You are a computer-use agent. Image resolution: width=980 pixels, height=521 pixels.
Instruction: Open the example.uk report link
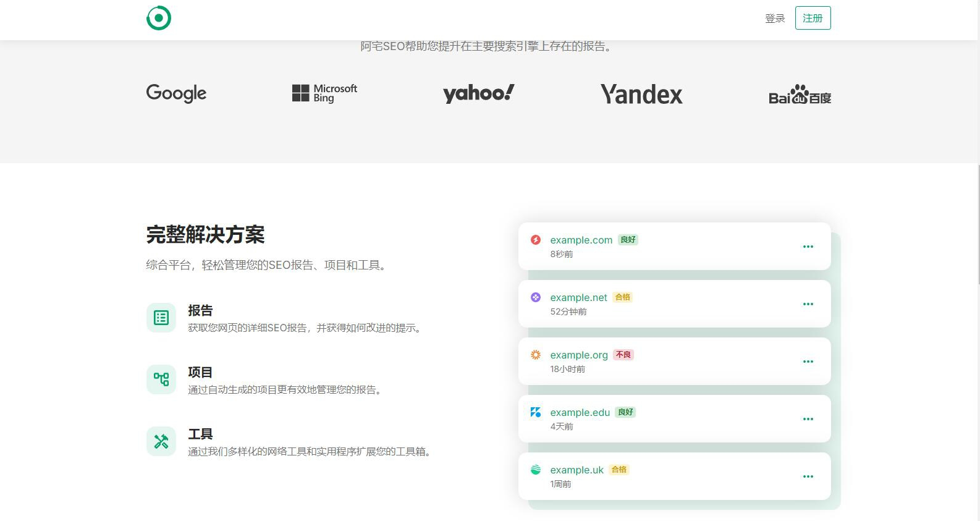(x=577, y=470)
